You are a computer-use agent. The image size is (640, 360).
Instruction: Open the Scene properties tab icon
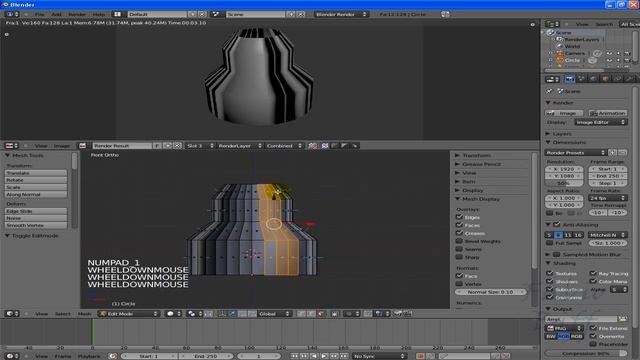point(582,79)
